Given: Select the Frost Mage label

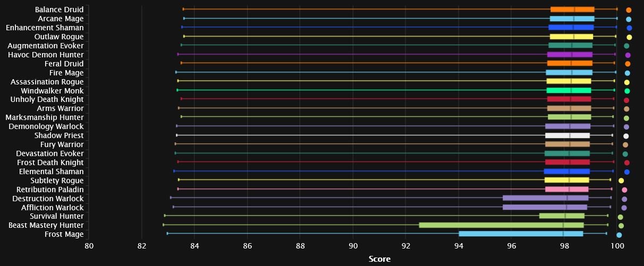Looking at the screenshot, I should coord(64,234).
